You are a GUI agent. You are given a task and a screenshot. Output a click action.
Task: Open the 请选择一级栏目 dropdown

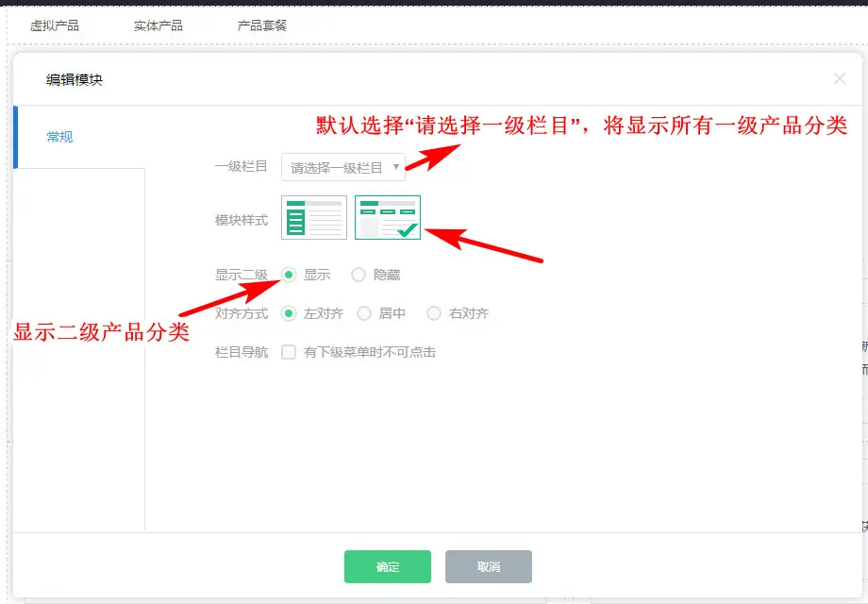pos(343,167)
